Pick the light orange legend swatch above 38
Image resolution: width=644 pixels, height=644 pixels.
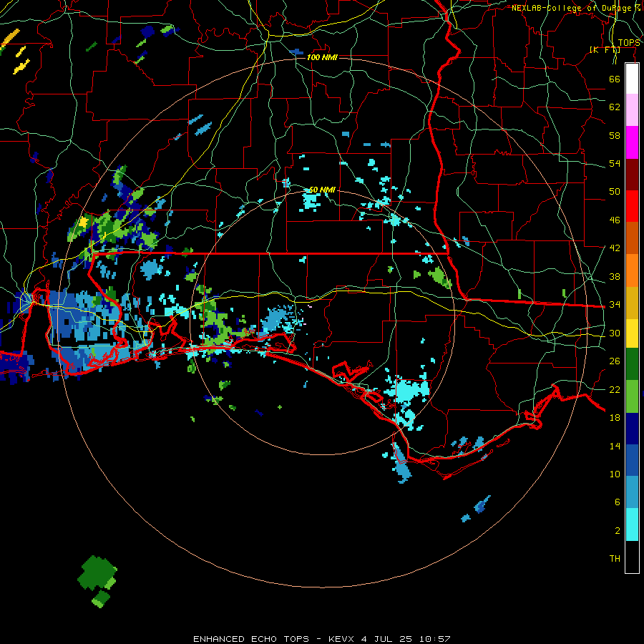click(x=632, y=270)
